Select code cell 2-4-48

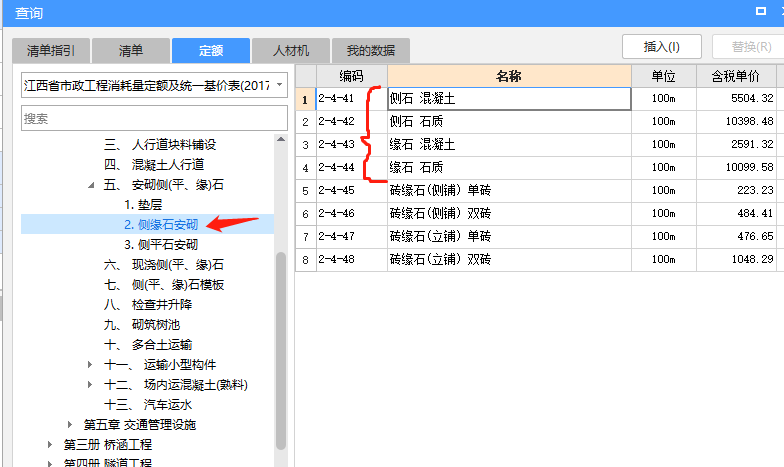352,260
